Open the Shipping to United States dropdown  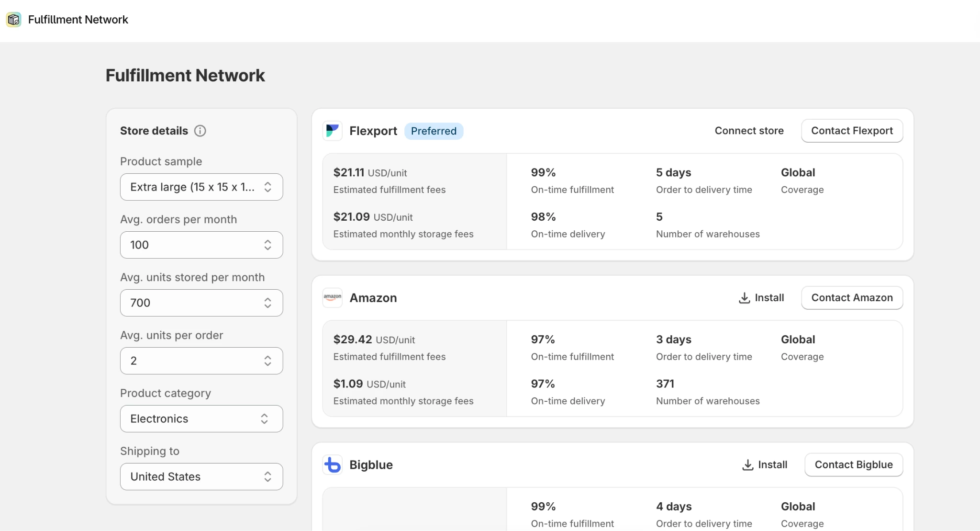tap(201, 476)
